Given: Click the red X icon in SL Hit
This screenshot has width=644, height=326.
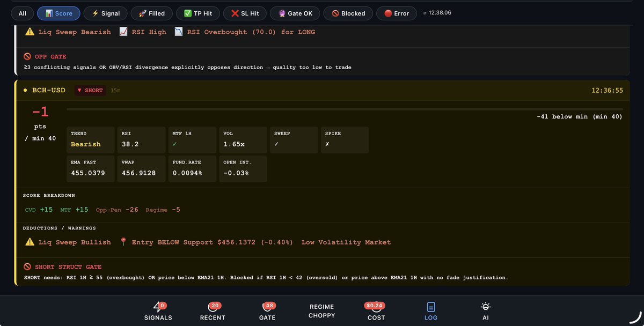Looking at the screenshot, I should pyautogui.click(x=235, y=13).
